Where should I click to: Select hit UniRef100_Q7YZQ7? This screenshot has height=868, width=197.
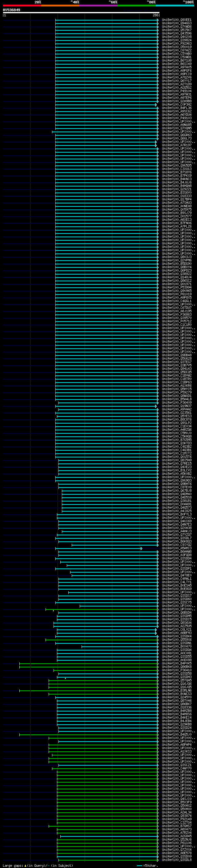[176, 535]
